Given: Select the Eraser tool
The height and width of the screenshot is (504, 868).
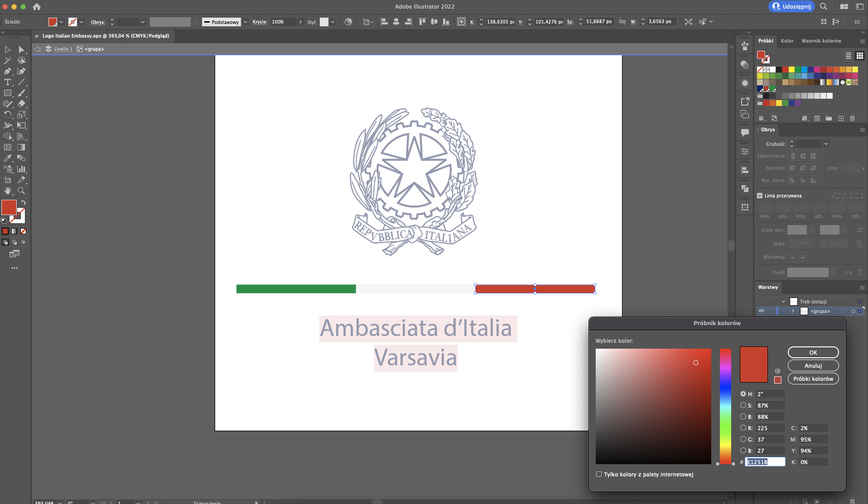Looking at the screenshot, I should pos(21,104).
